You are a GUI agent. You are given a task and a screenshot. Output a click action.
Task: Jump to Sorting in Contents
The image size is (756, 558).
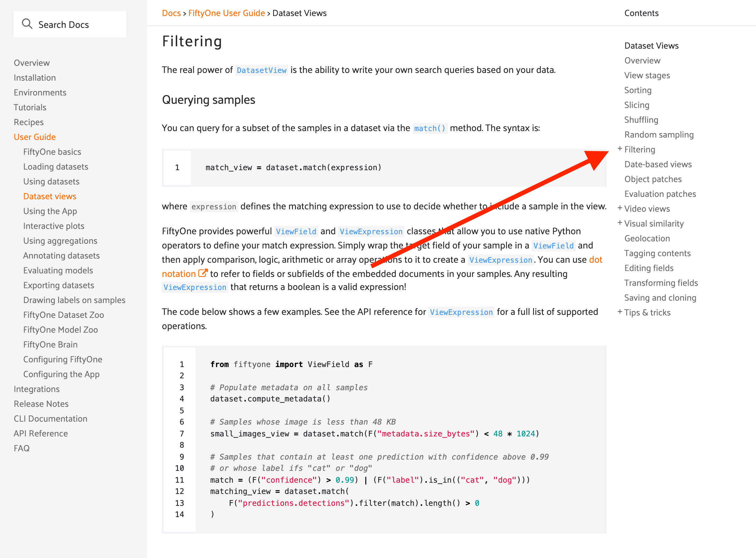(638, 90)
